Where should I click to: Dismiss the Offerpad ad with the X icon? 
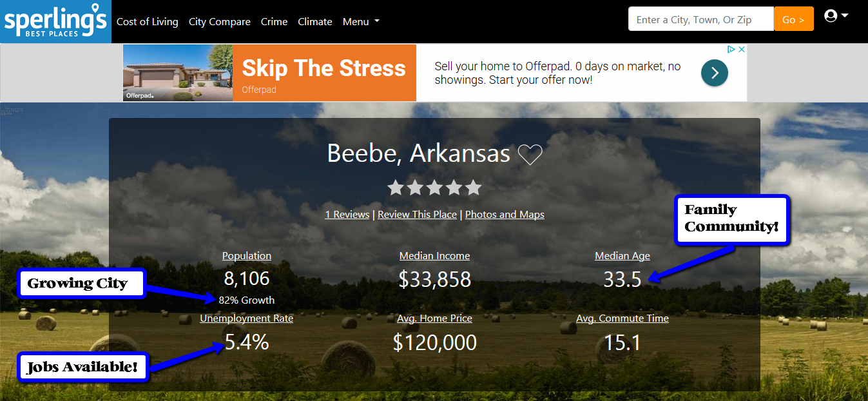pos(742,48)
